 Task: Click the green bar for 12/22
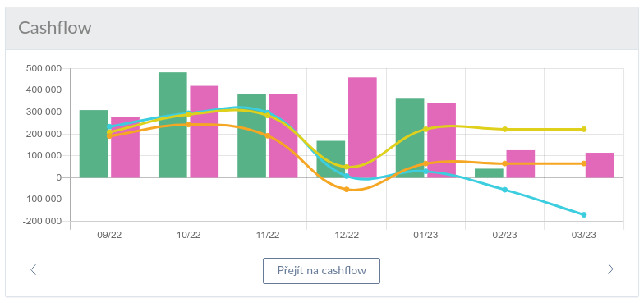(x=331, y=159)
